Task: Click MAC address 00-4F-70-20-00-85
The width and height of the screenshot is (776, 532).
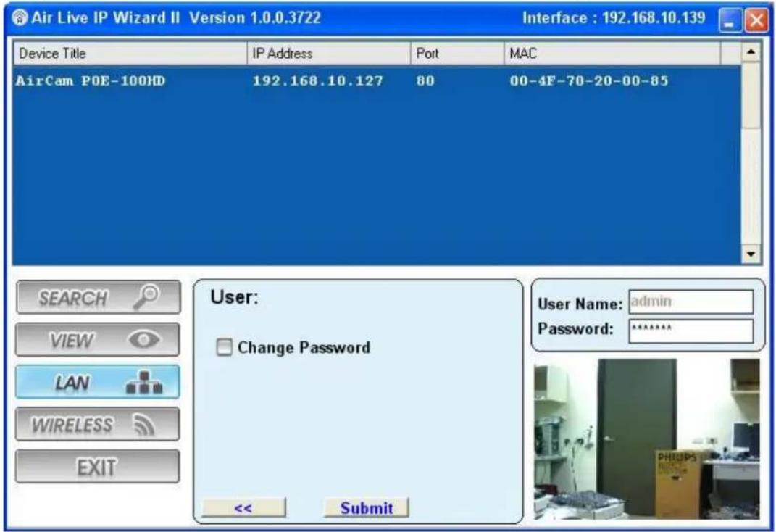Action: pyautogui.click(x=589, y=80)
